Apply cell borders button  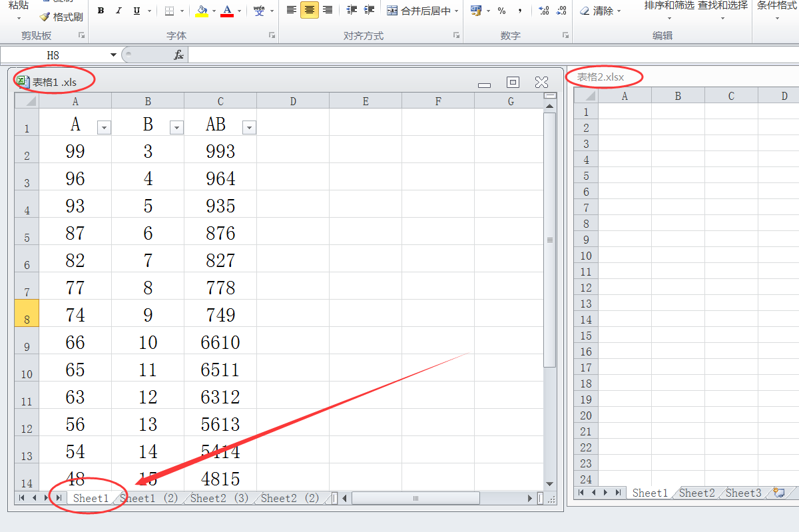point(169,11)
